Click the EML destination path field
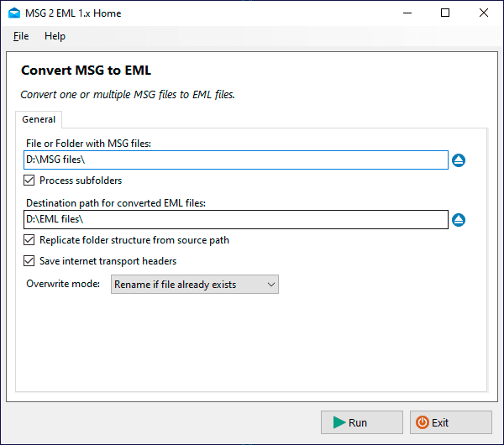The height and width of the screenshot is (445, 504). tap(236, 220)
